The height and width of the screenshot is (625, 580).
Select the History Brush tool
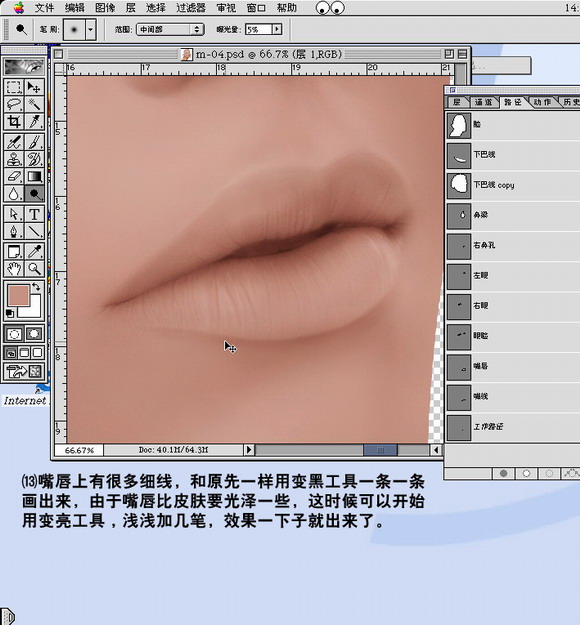(x=34, y=159)
